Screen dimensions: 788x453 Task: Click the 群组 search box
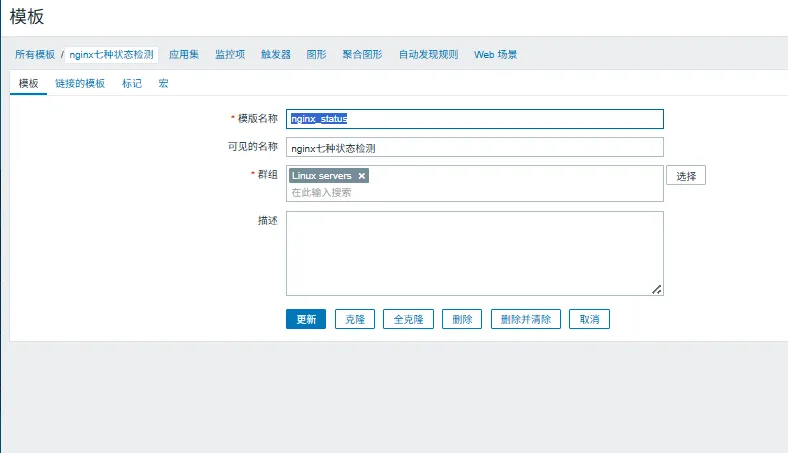[474, 192]
